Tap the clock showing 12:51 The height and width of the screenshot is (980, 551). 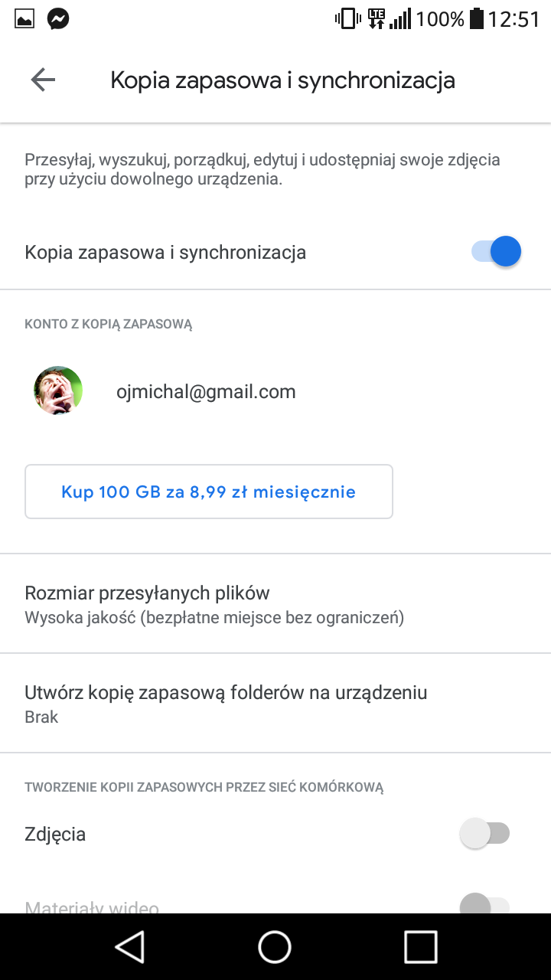tap(514, 19)
